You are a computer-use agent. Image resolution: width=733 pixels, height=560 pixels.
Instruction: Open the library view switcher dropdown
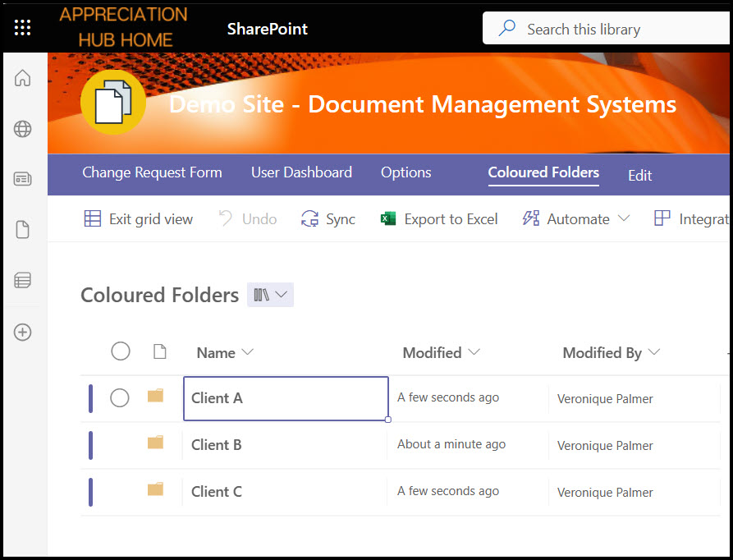pyautogui.click(x=270, y=295)
